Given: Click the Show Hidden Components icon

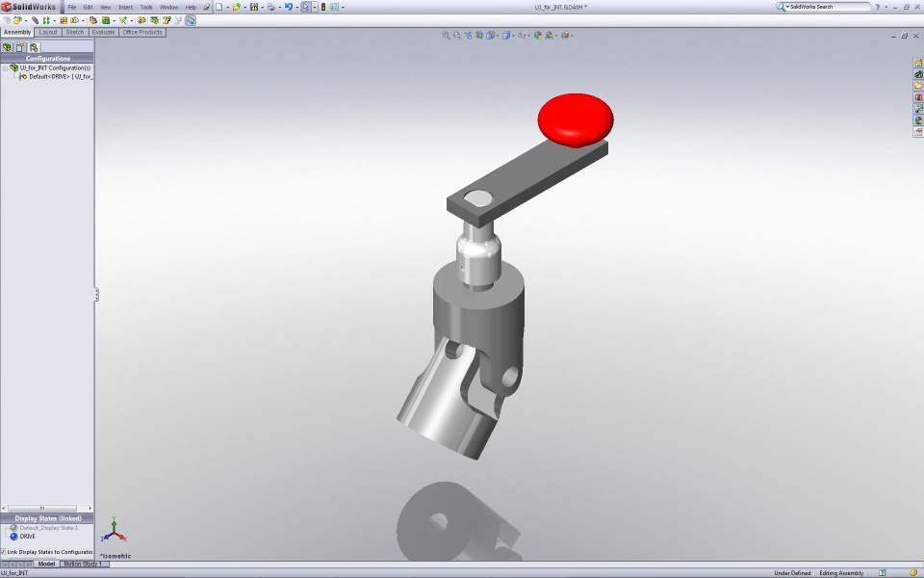Looking at the screenshot, I should pyautogui.click(x=93, y=20).
